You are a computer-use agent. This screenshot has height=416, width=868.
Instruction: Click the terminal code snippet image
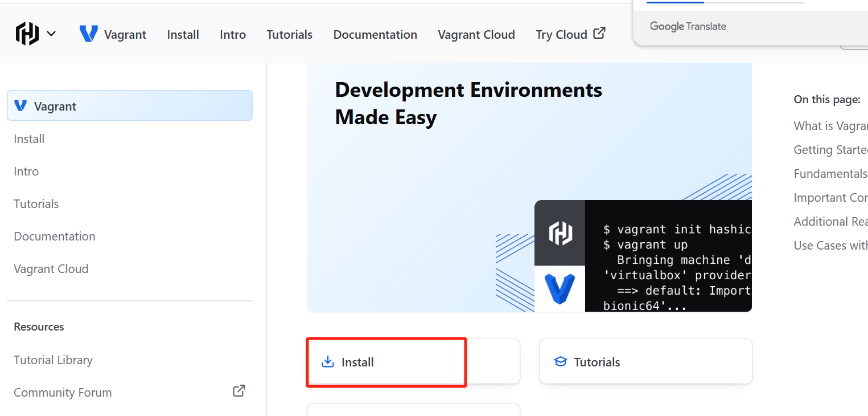point(668,256)
